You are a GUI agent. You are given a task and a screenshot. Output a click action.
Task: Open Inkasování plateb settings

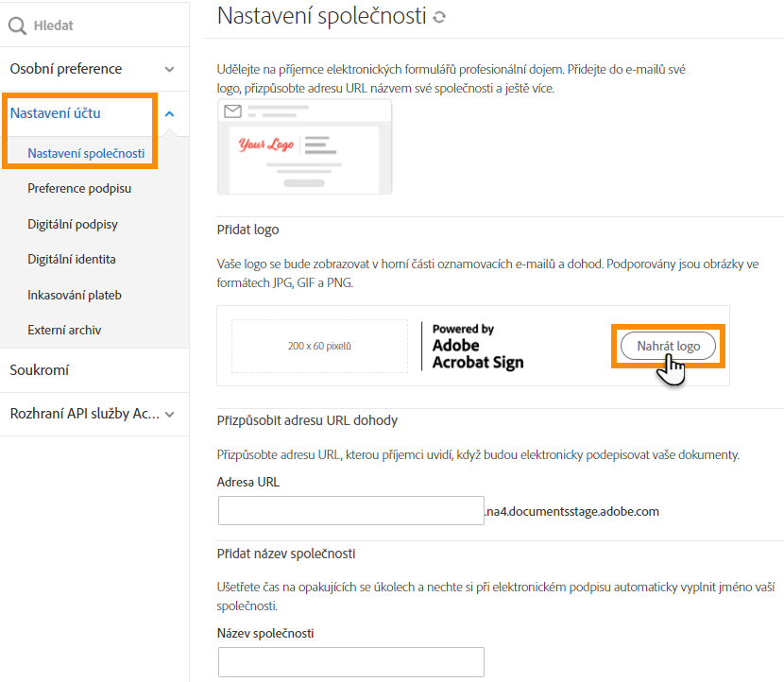click(75, 296)
